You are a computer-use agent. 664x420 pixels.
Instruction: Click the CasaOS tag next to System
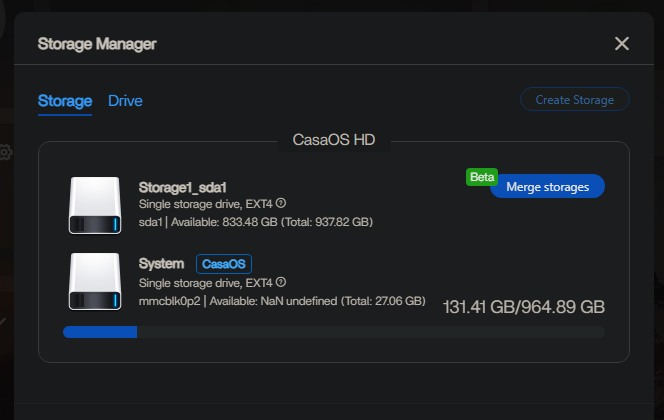(x=224, y=264)
